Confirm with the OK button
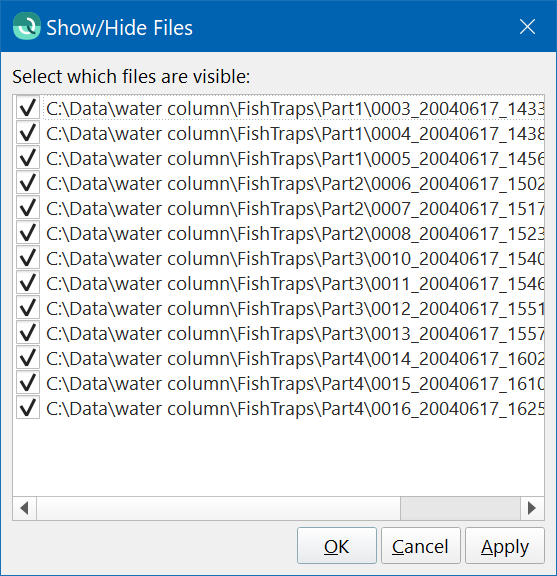557x576 pixels. tap(337, 546)
